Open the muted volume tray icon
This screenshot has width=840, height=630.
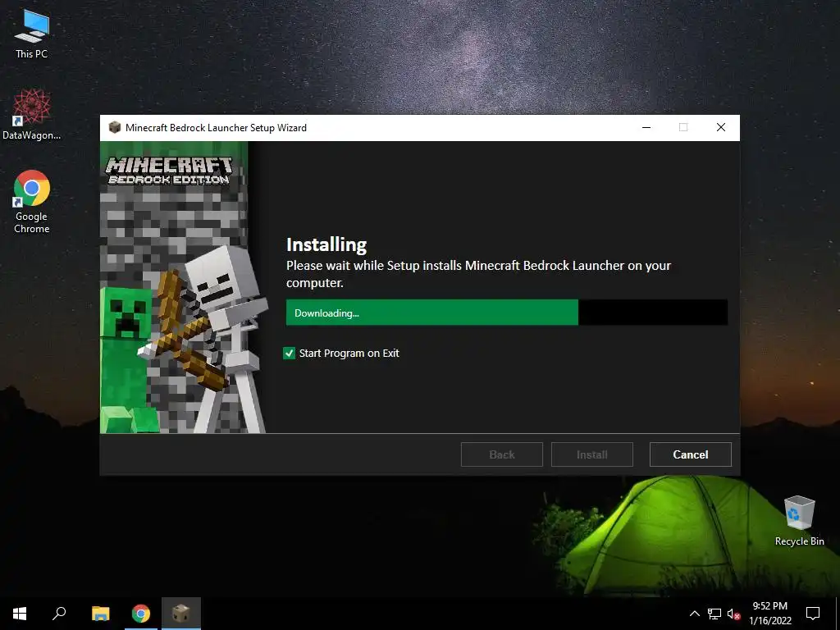tap(733, 614)
